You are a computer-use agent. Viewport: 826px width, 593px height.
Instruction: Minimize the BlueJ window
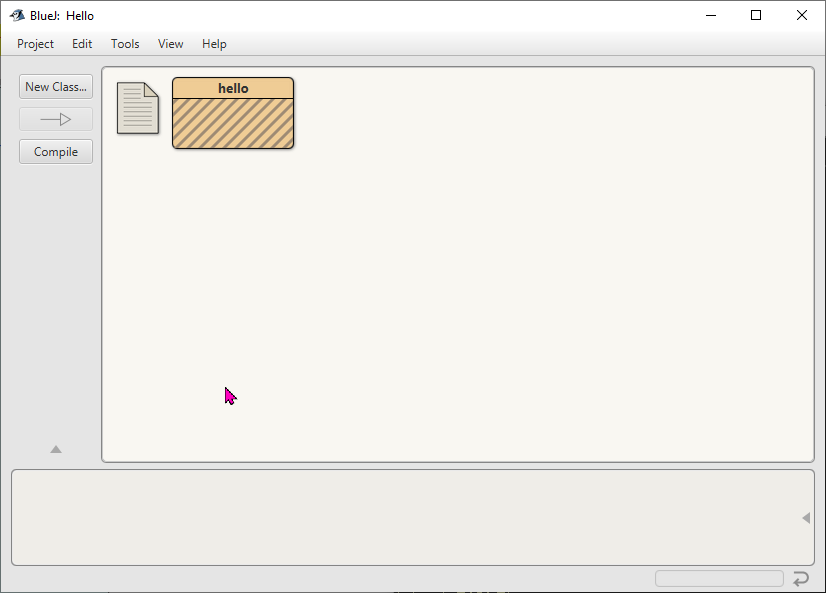711,15
